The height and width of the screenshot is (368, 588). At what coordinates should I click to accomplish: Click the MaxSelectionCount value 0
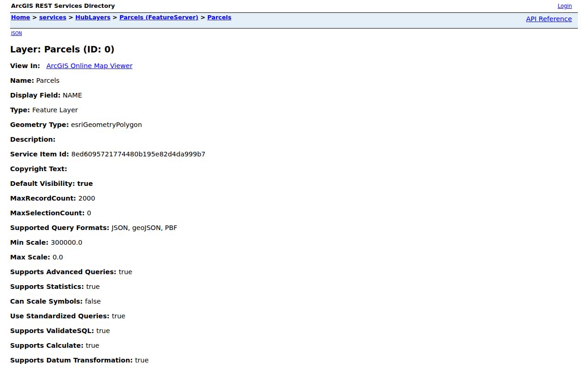point(89,213)
